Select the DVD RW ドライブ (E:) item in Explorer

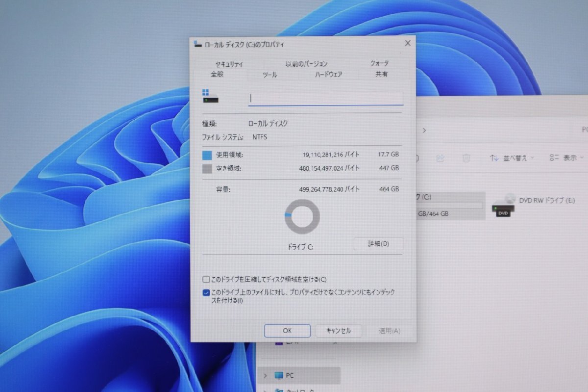[535, 205]
